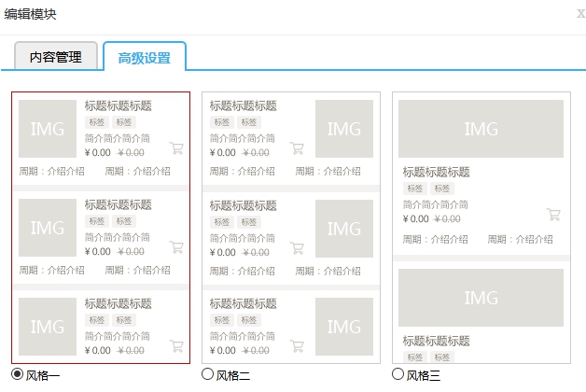This screenshot has height=392, width=586.
Task: Switch to the 内容管理 tab
Action: [56, 57]
